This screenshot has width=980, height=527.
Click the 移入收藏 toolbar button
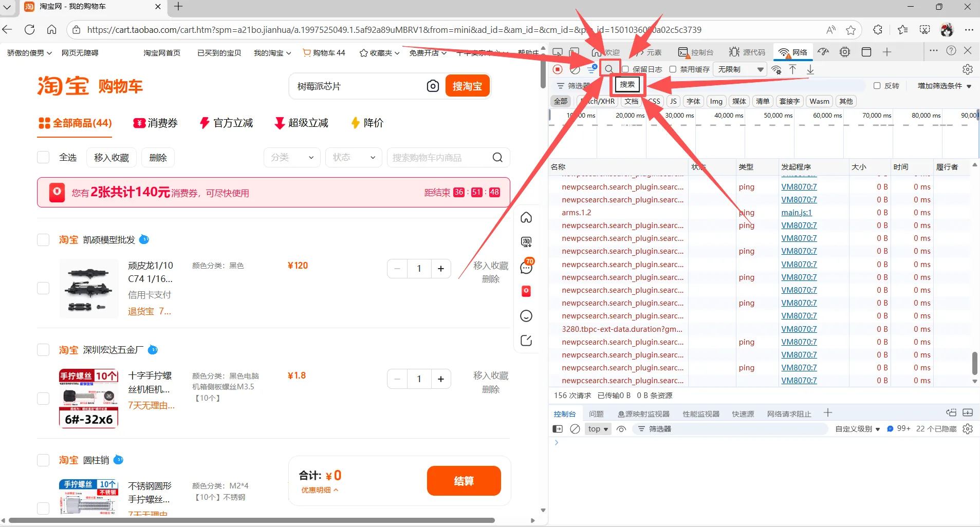pos(112,157)
